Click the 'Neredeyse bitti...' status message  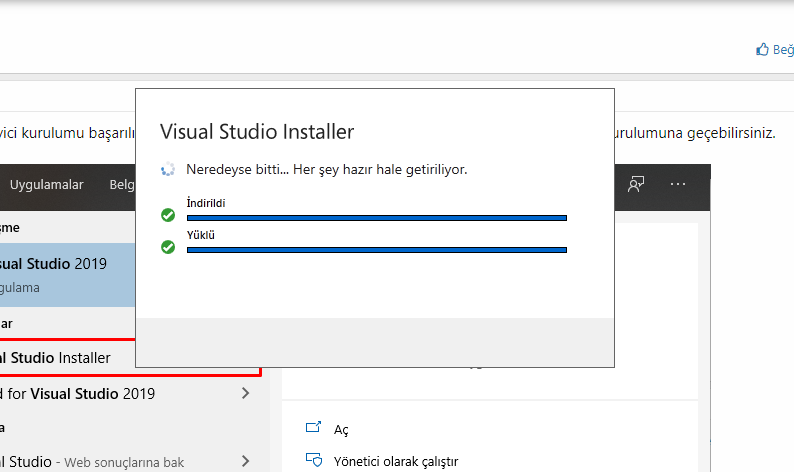click(327, 169)
